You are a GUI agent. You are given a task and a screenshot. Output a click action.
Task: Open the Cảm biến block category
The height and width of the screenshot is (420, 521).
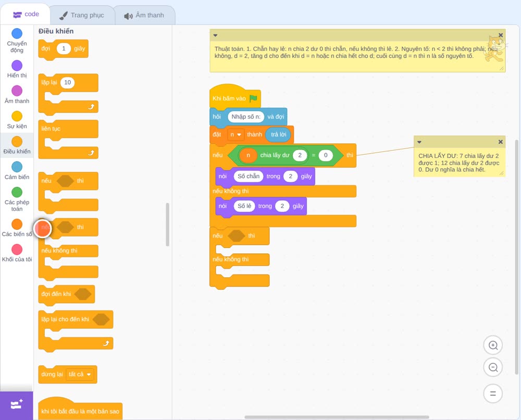tap(17, 170)
